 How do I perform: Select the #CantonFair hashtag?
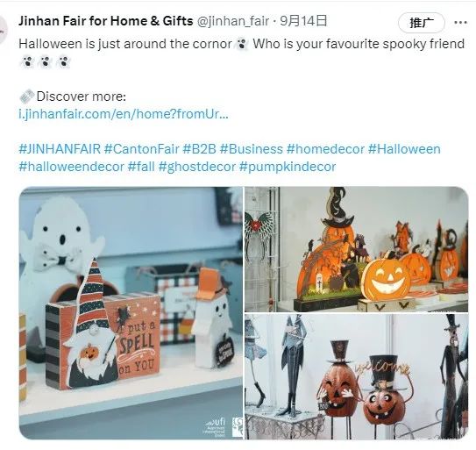click(x=141, y=149)
